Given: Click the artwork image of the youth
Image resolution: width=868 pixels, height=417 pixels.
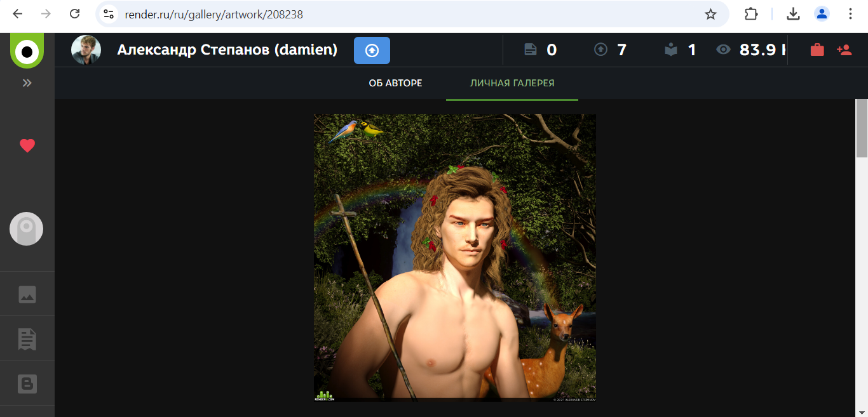Looking at the screenshot, I should click(454, 257).
